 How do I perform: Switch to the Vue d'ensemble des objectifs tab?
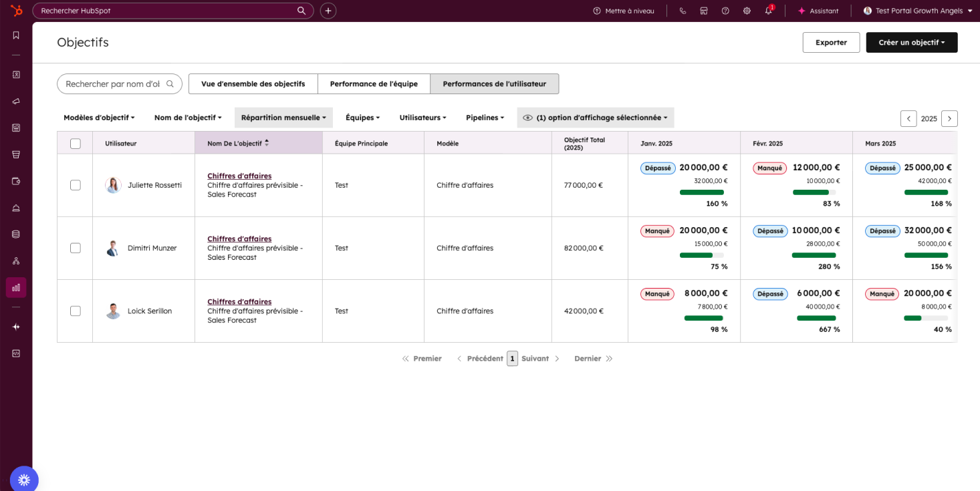coord(253,84)
